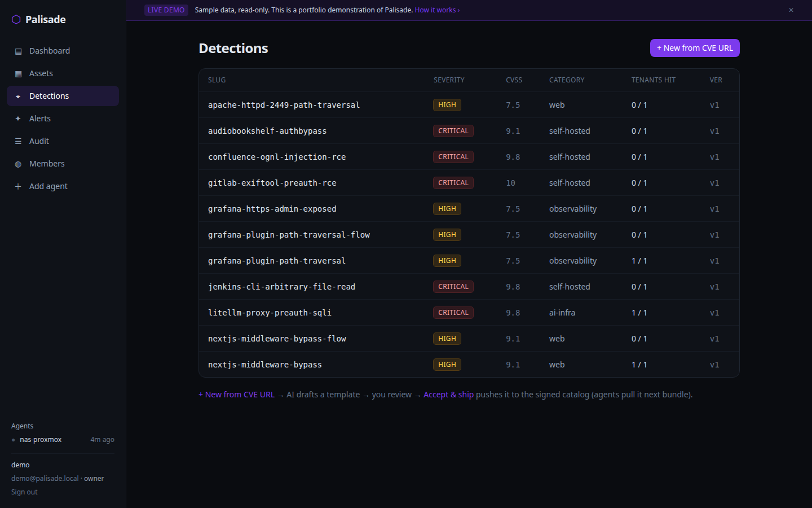812x508 pixels.
Task: Open the nas-proxmox agent entry
Action: coord(63,440)
